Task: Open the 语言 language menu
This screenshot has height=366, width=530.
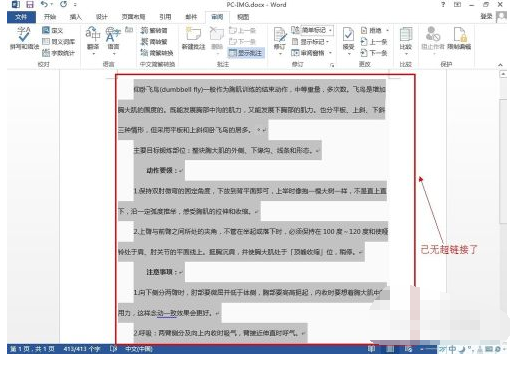Action: (113, 40)
